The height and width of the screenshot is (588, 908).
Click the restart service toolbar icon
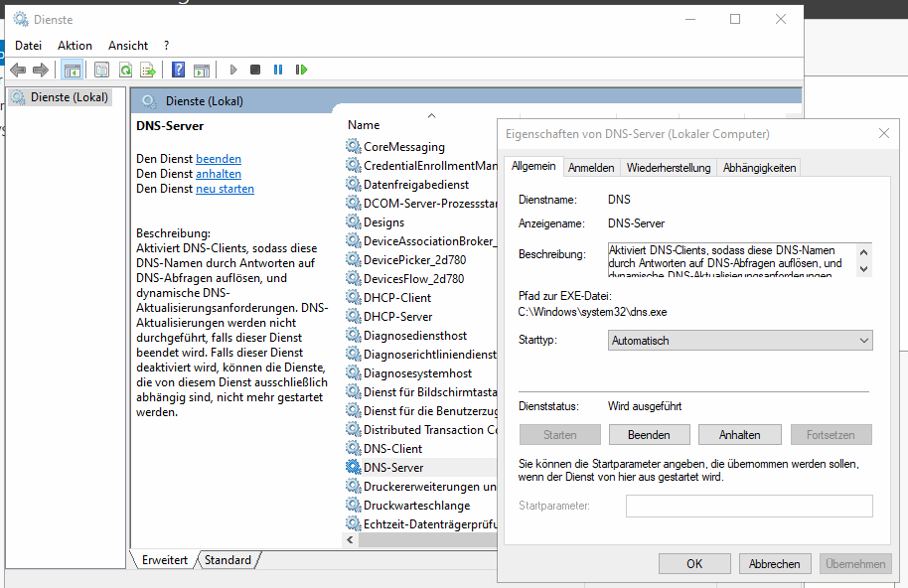tap(302, 70)
